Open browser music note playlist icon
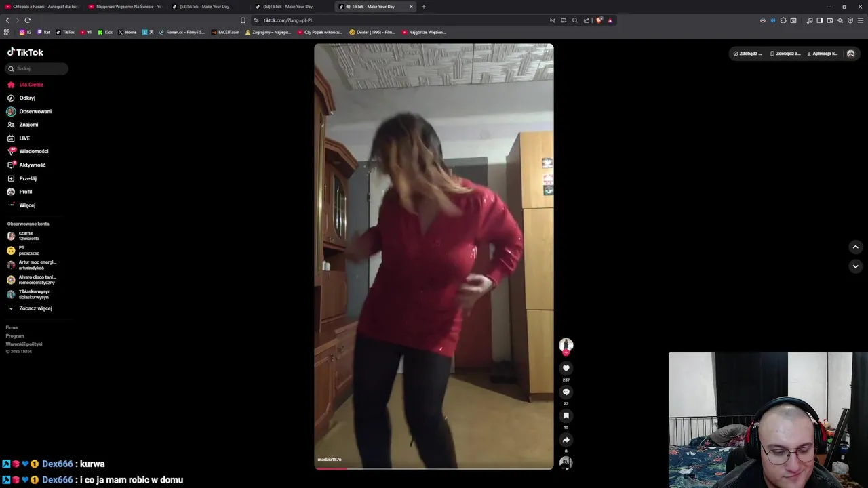 coord(810,20)
